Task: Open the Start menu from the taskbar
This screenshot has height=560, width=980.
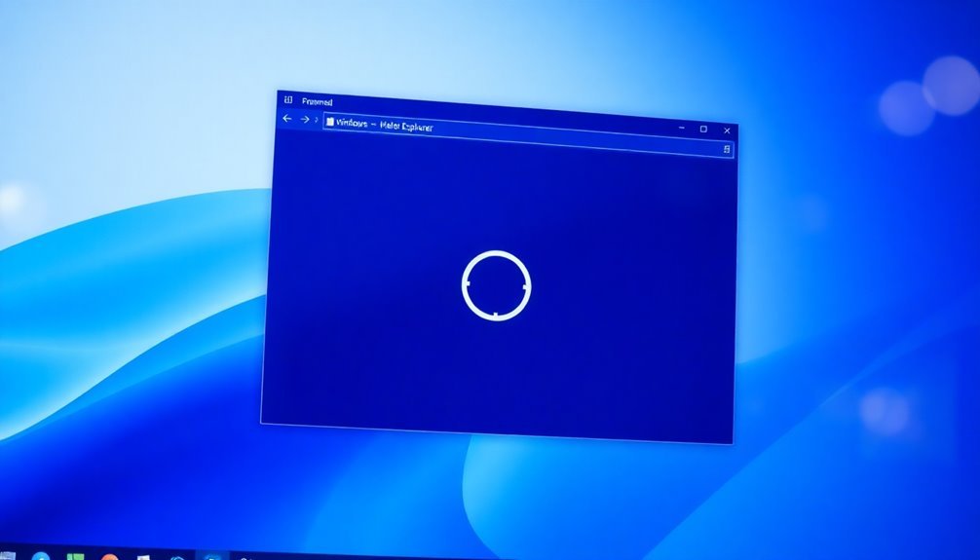Action: [8, 556]
